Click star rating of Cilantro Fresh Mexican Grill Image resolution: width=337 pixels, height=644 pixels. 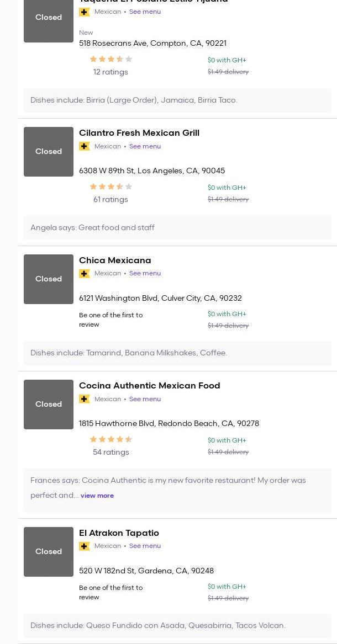pos(111,187)
